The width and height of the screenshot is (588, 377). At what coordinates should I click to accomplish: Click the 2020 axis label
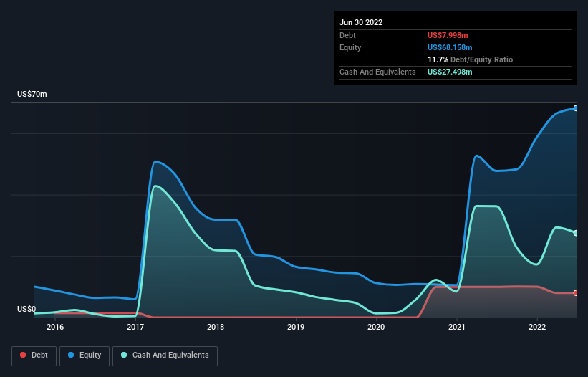point(376,327)
